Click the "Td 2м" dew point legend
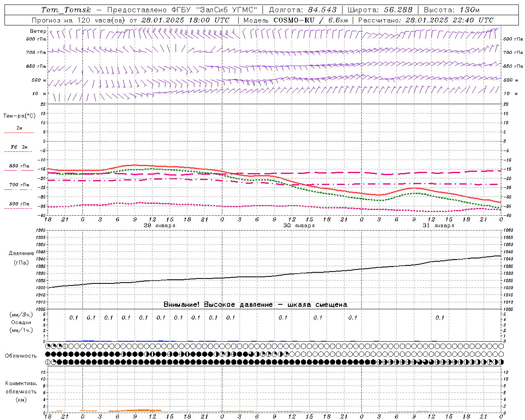 click(x=19, y=147)
